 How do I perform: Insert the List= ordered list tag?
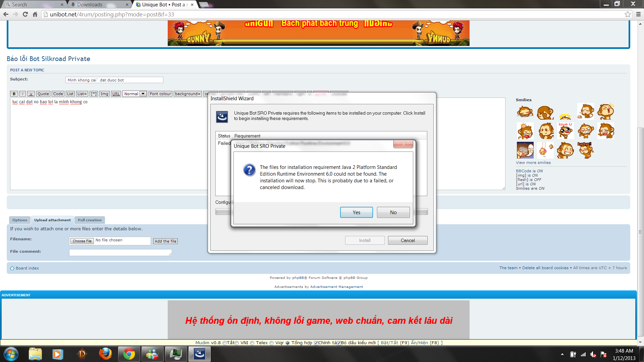click(x=82, y=94)
